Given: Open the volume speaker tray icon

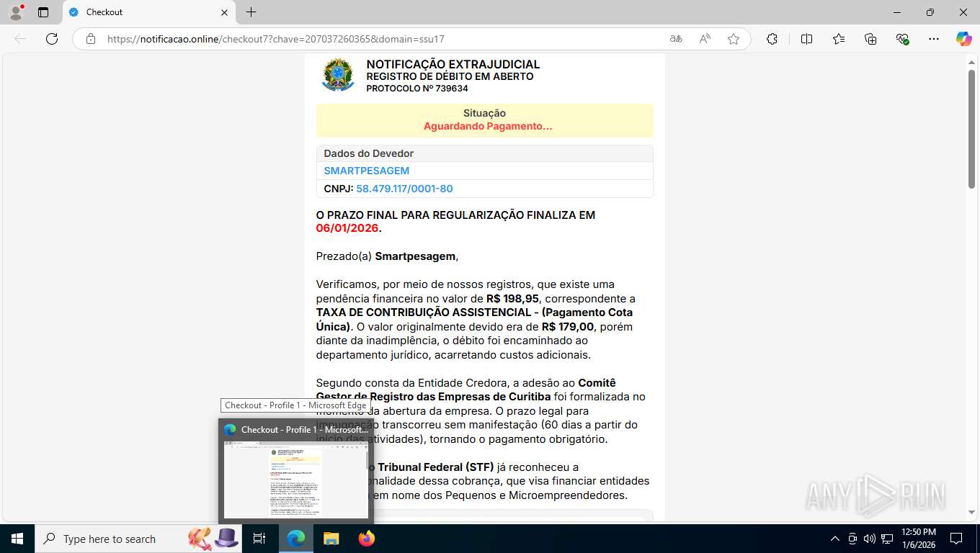Looking at the screenshot, I should click(870, 539).
